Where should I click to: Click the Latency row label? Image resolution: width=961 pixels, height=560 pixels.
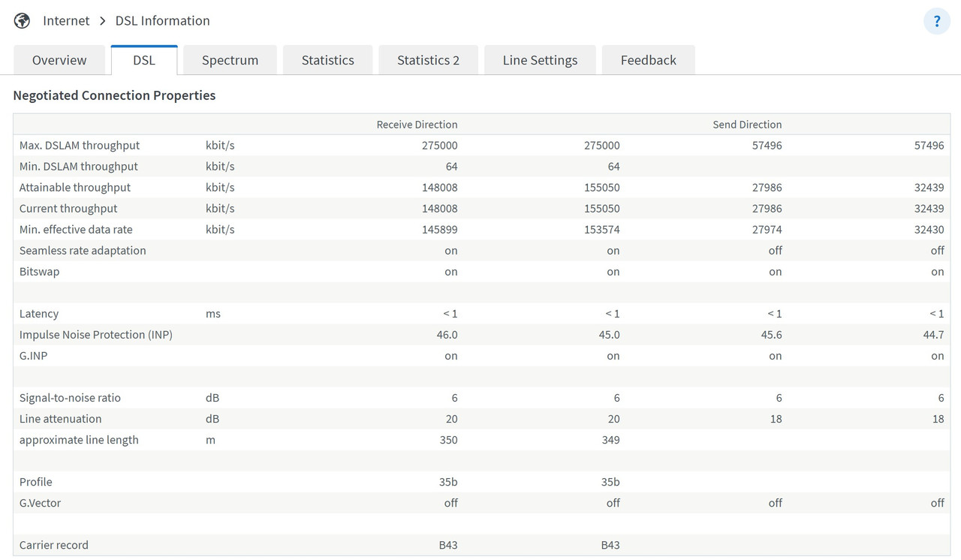pyautogui.click(x=39, y=314)
